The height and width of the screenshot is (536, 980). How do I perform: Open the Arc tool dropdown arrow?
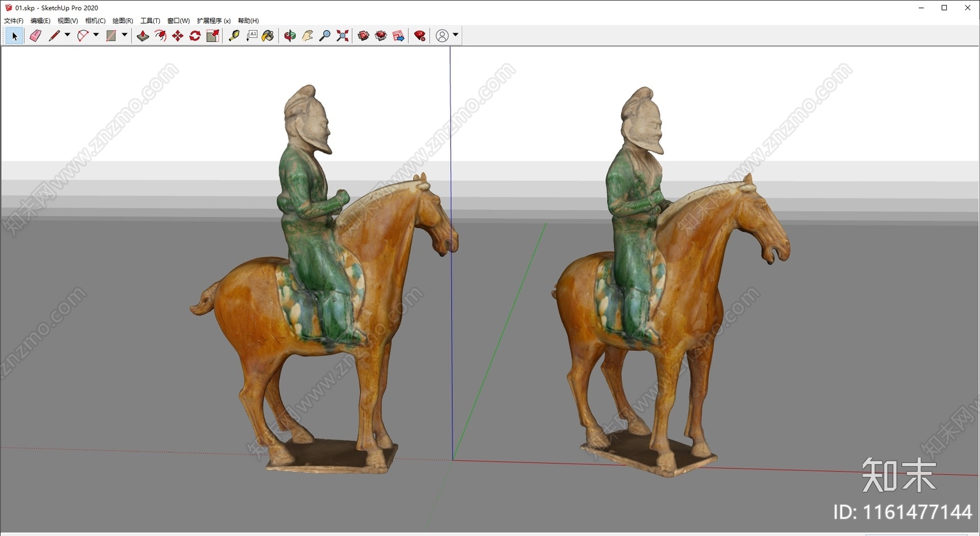point(96,35)
